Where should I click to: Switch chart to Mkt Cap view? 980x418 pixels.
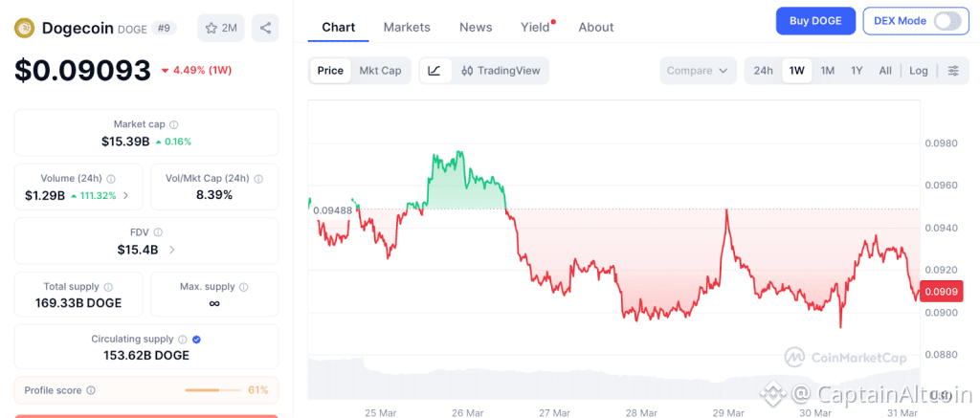[x=380, y=71]
